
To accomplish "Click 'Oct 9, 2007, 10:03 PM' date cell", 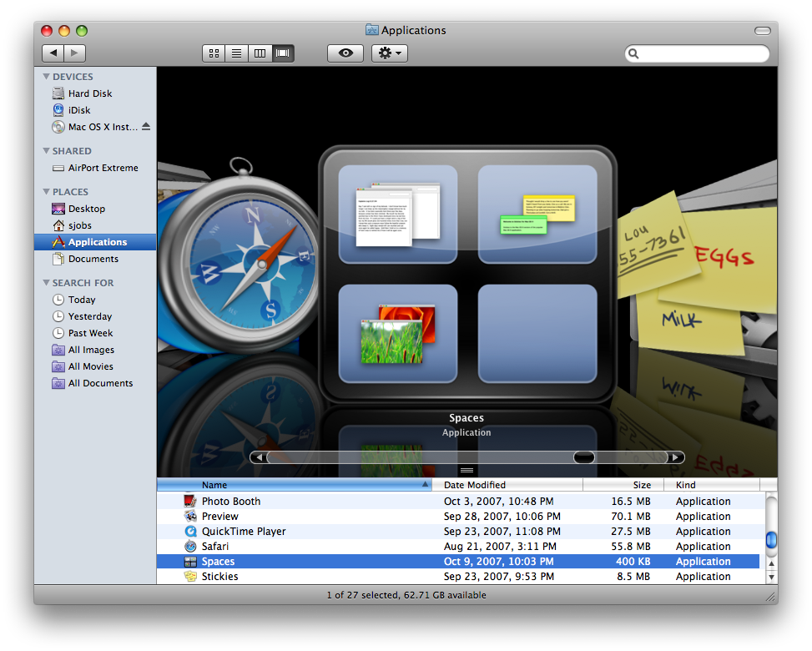I will click(498, 562).
